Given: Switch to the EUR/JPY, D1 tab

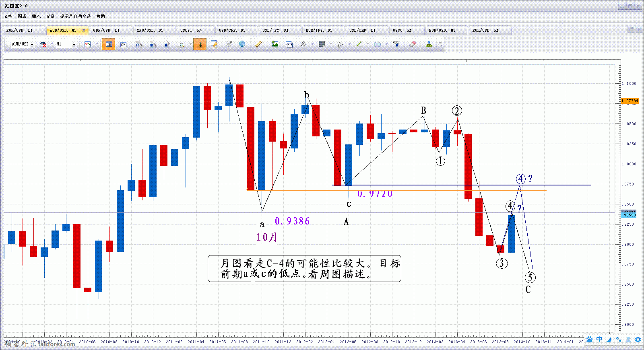Looking at the screenshot, I should (x=323, y=31).
